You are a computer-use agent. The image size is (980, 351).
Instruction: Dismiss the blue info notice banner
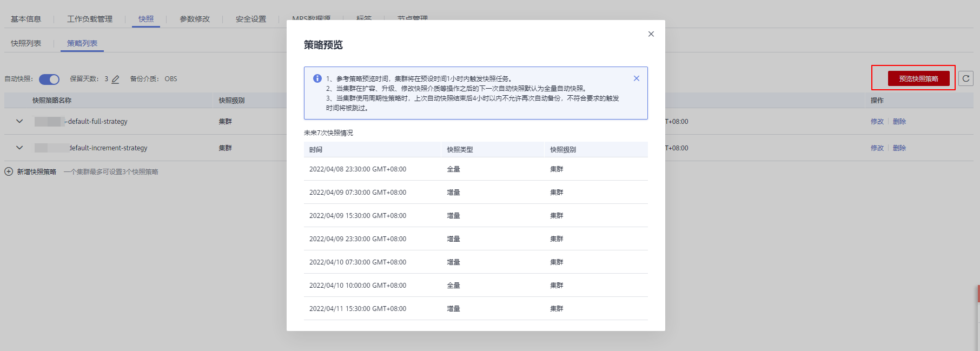pos(637,78)
